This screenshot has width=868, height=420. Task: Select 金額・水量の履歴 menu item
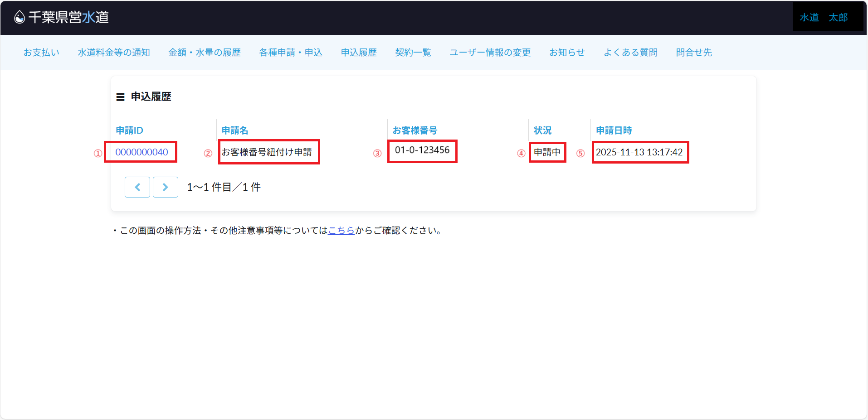(205, 53)
